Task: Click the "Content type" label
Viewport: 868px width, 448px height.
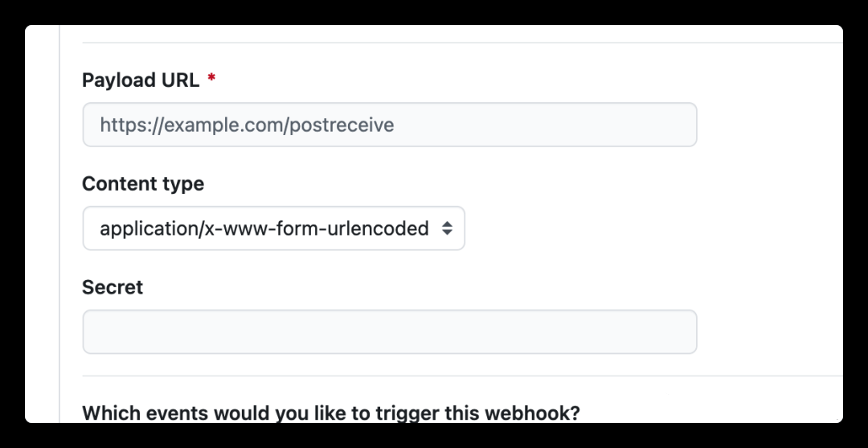Action: [143, 183]
